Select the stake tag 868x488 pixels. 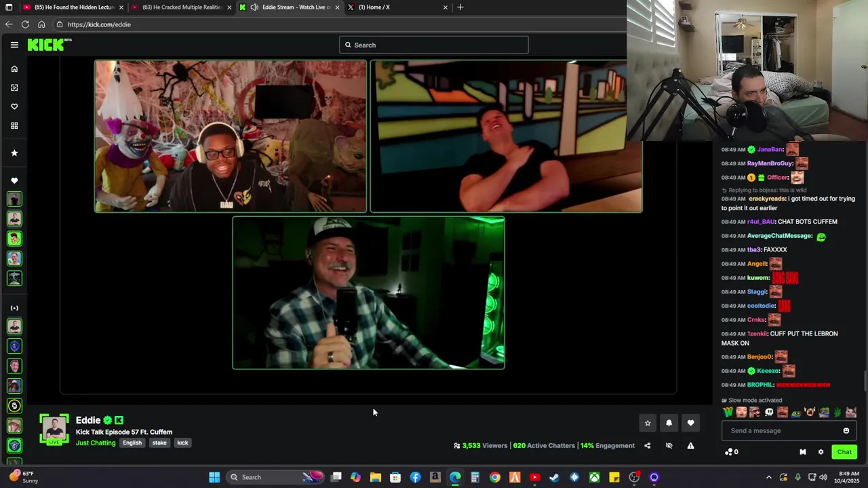point(159,443)
